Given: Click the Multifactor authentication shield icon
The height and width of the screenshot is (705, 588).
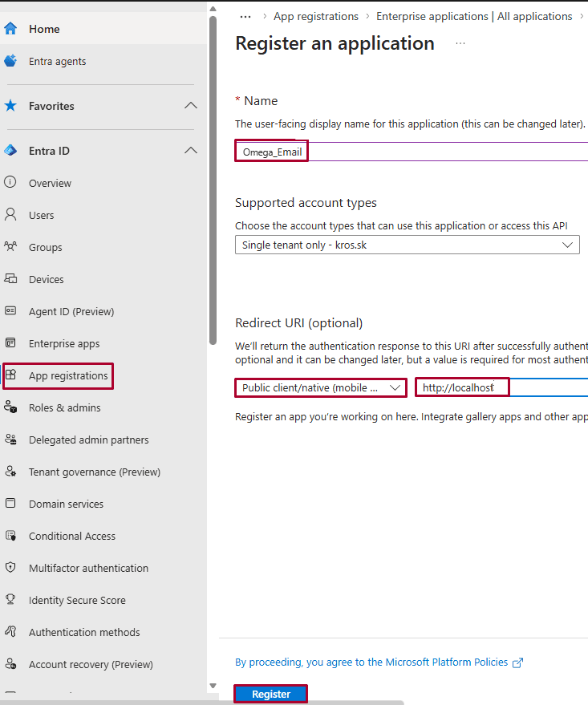Looking at the screenshot, I should click(10, 567).
